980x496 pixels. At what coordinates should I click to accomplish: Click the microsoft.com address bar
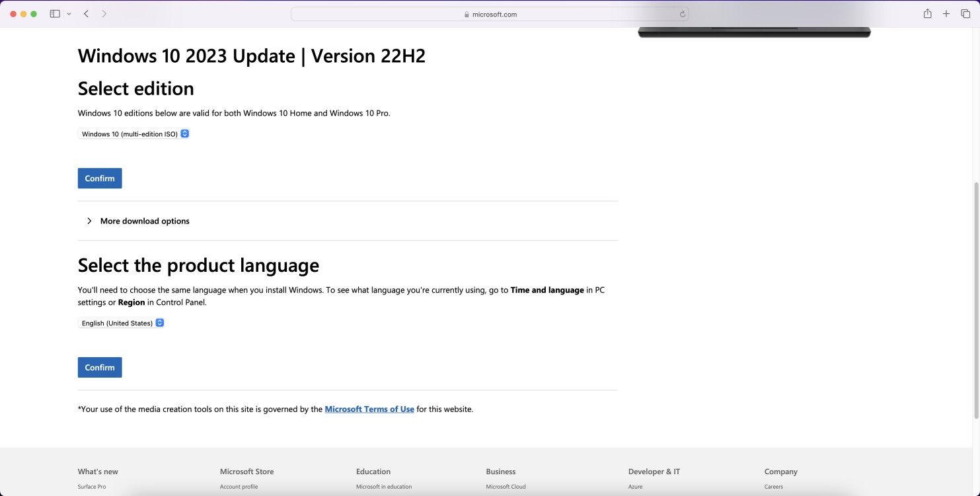(x=490, y=14)
